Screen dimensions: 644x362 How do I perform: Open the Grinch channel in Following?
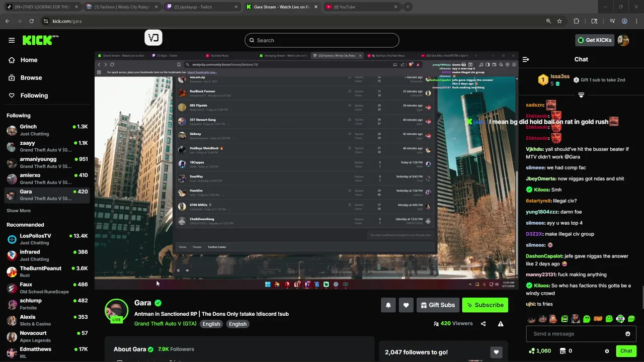click(x=47, y=130)
